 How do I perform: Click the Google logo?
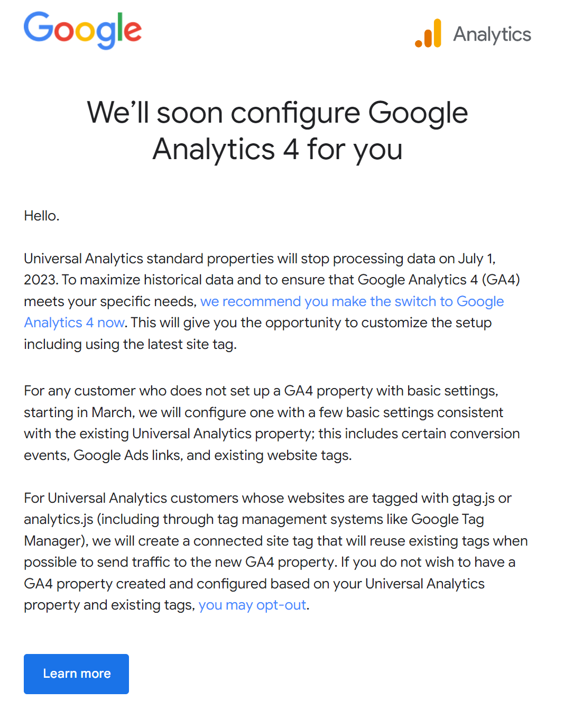[82, 30]
